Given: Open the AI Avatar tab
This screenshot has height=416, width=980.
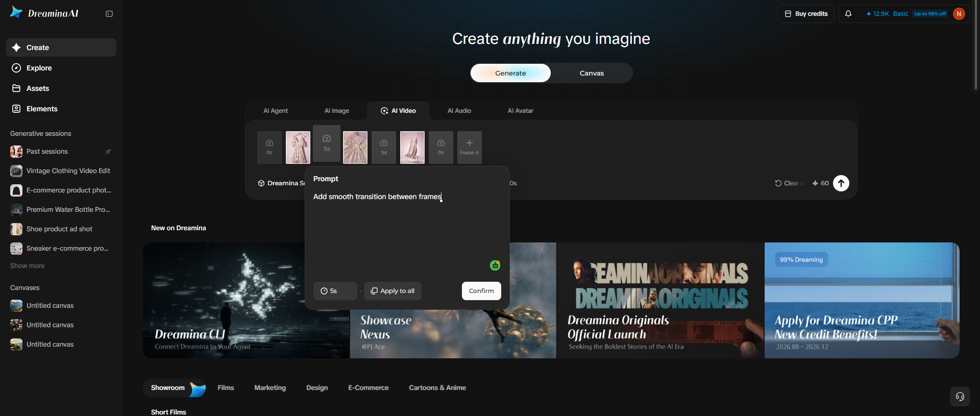Looking at the screenshot, I should [521, 111].
